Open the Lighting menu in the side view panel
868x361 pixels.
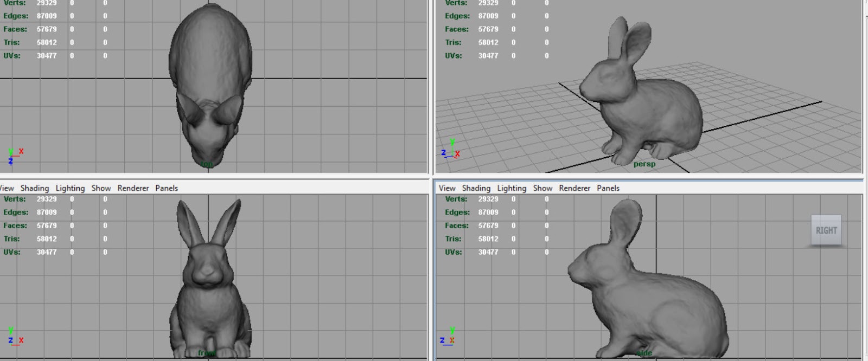click(512, 188)
